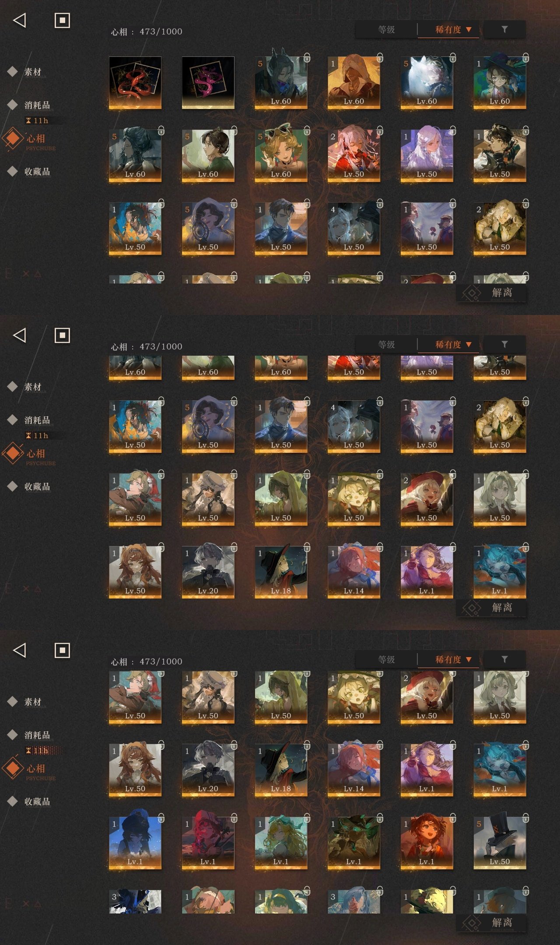
Task: Tap the funnel filter icon in the first screenshot
Action: click(x=504, y=29)
